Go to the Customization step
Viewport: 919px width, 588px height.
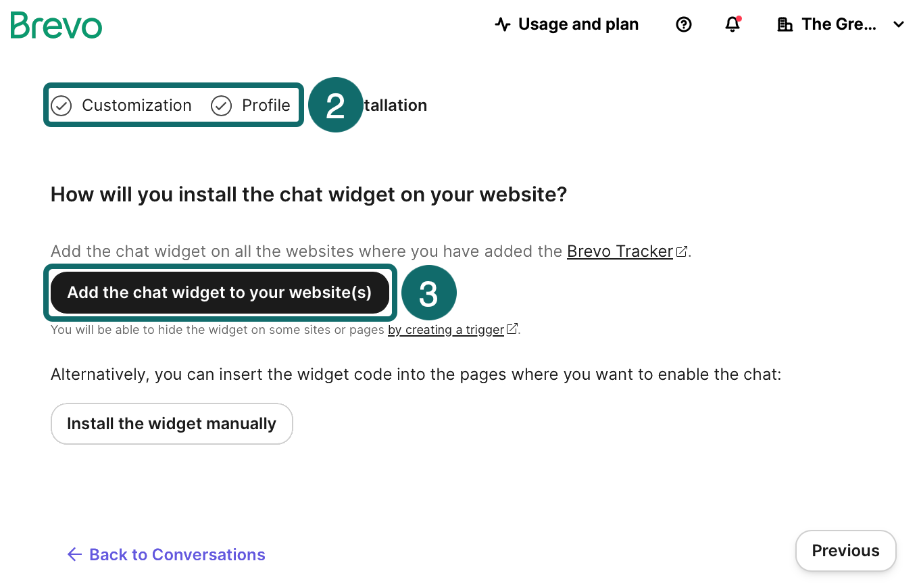[136, 106]
